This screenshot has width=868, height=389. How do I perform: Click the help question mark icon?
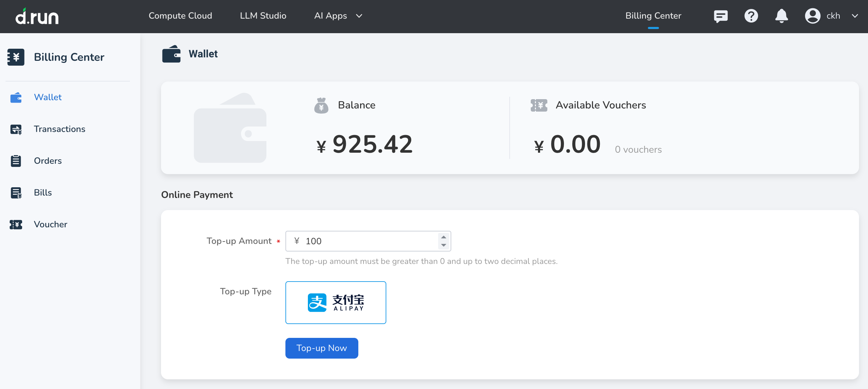[x=751, y=16]
